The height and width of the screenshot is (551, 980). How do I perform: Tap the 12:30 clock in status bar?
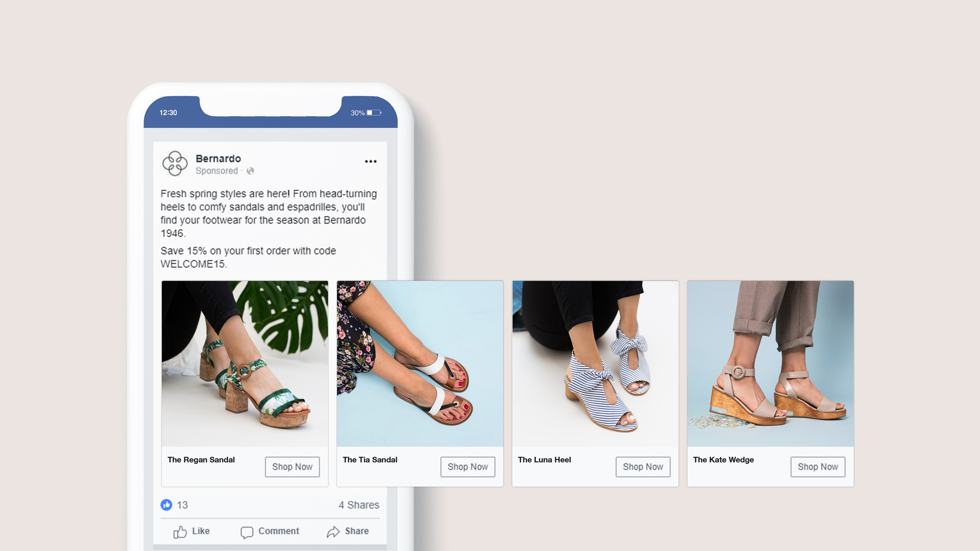pyautogui.click(x=168, y=113)
